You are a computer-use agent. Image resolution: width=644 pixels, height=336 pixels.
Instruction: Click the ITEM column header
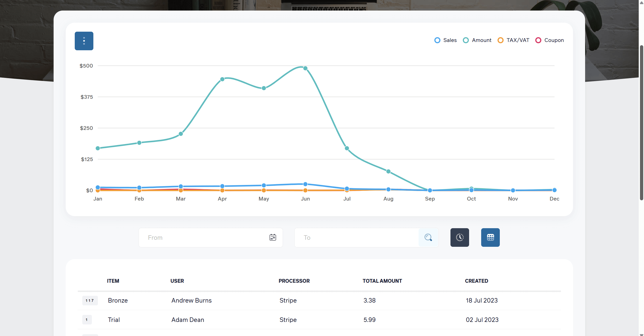tap(113, 281)
